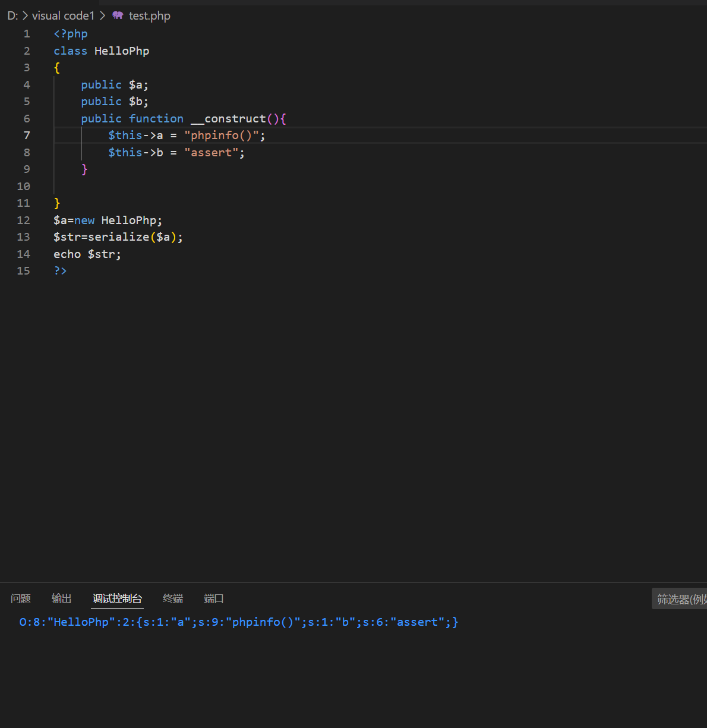The height and width of the screenshot is (728, 707).
Task: Click the opening brace on line 3
Action: pyautogui.click(x=57, y=68)
